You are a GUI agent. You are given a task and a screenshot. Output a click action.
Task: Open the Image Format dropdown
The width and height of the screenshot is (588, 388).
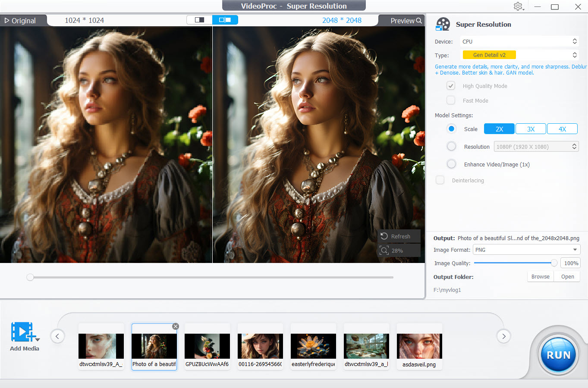526,249
